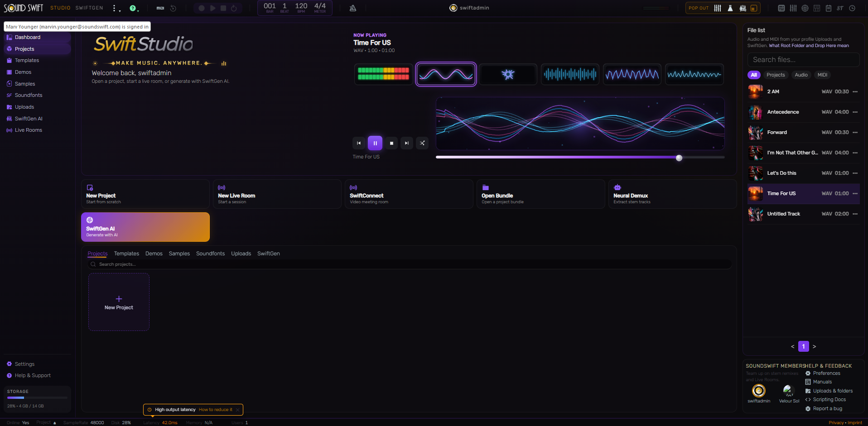Open Settings in the sidebar
This screenshot has height=426, width=868.
click(x=37, y=364)
